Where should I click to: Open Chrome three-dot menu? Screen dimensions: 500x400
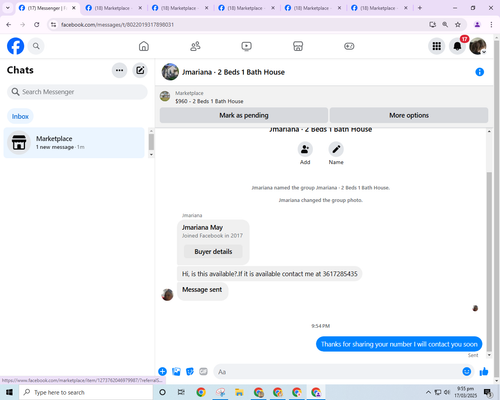(x=491, y=24)
